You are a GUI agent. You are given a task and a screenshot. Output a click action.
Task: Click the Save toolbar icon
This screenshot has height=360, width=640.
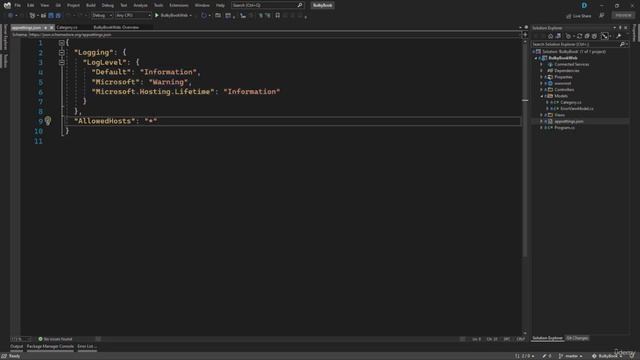click(x=51, y=16)
